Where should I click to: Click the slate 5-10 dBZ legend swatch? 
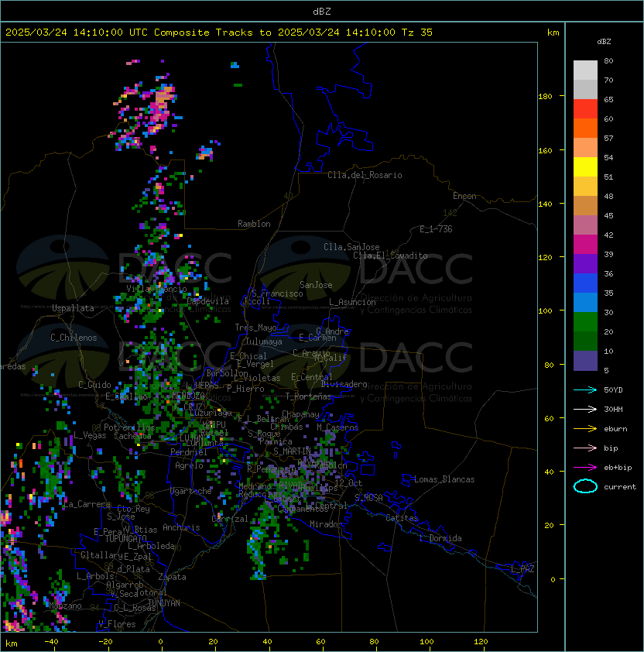(x=585, y=361)
